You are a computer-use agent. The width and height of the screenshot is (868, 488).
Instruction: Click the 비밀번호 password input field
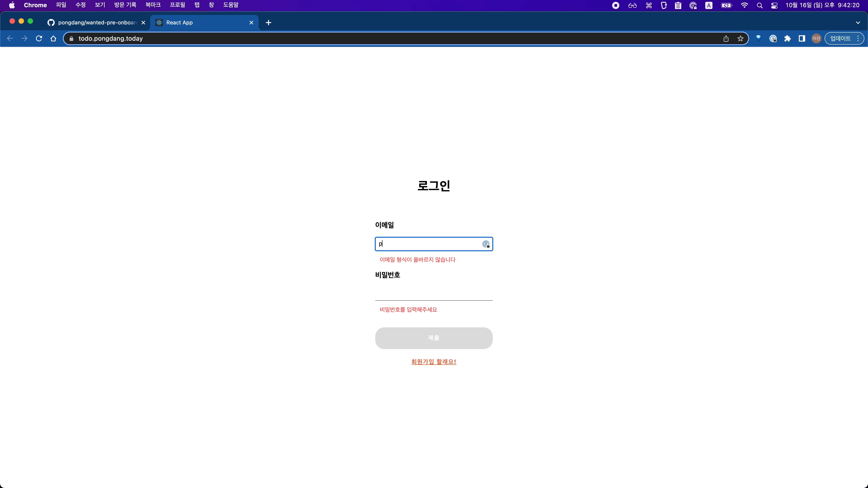point(434,293)
